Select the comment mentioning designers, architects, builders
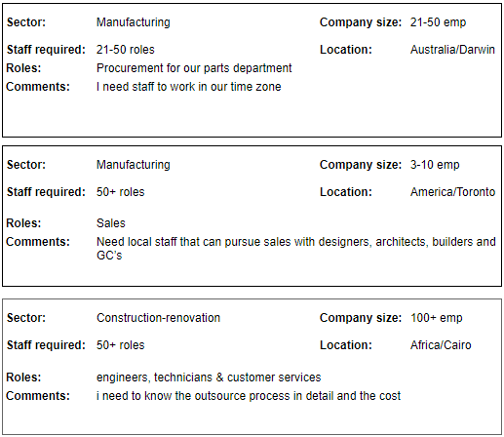The image size is (504, 437). click(x=296, y=249)
